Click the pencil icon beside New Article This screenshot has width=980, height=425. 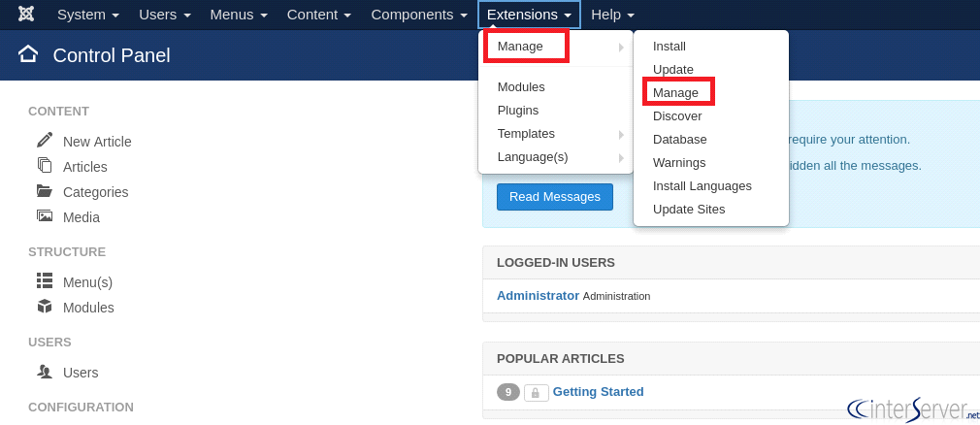point(45,140)
